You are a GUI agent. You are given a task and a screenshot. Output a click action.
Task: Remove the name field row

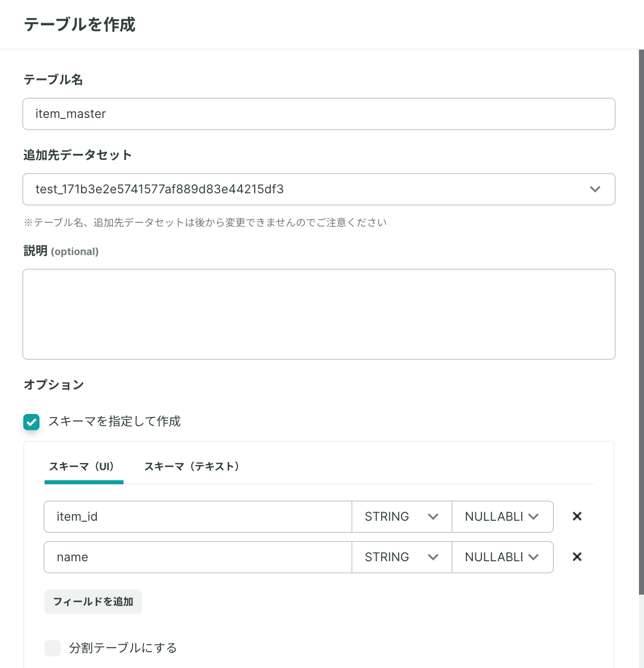577,557
